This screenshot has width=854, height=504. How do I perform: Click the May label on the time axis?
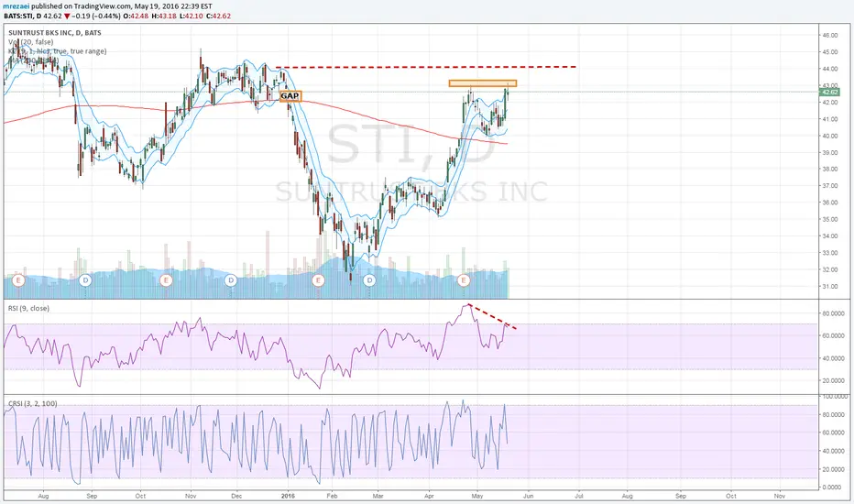coord(477,497)
